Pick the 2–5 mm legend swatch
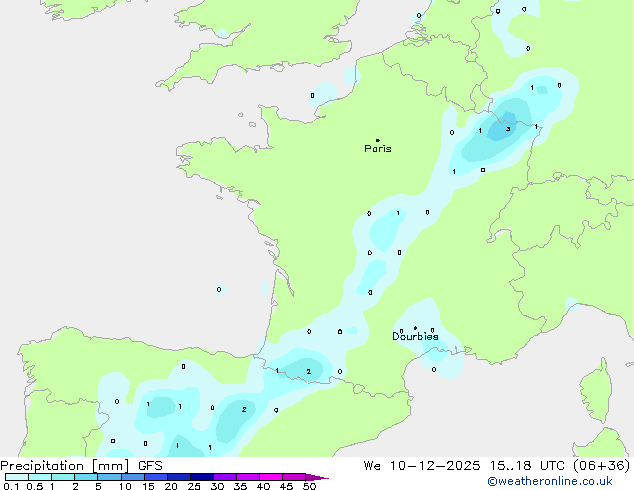Viewport: 634px width, 490px height. [x=86, y=477]
